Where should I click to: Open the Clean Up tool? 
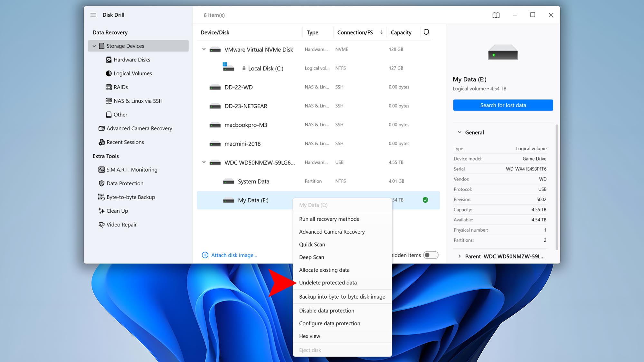tap(113, 211)
